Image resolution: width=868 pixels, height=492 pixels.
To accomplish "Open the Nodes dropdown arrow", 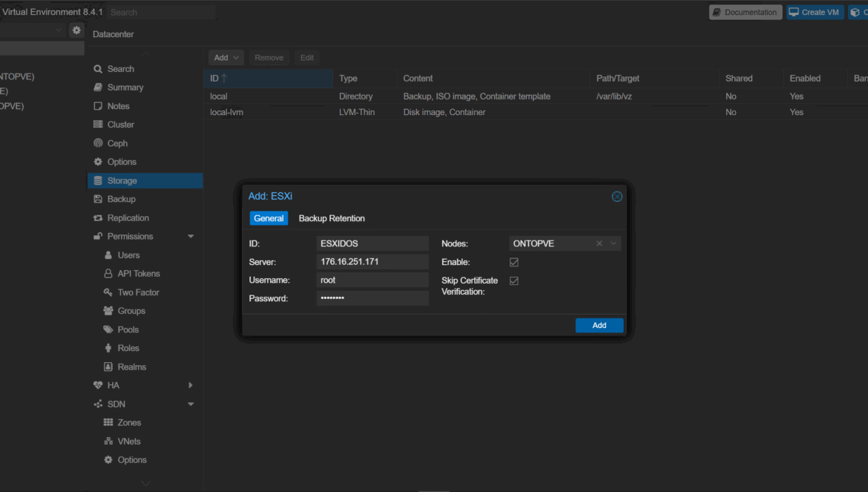I will pos(614,243).
